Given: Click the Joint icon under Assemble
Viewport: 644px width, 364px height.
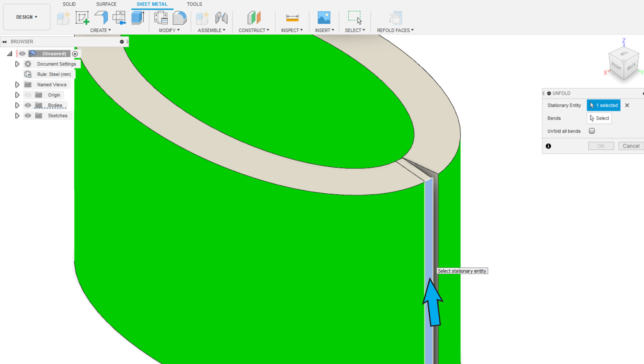Looking at the screenshot, I should [221, 18].
